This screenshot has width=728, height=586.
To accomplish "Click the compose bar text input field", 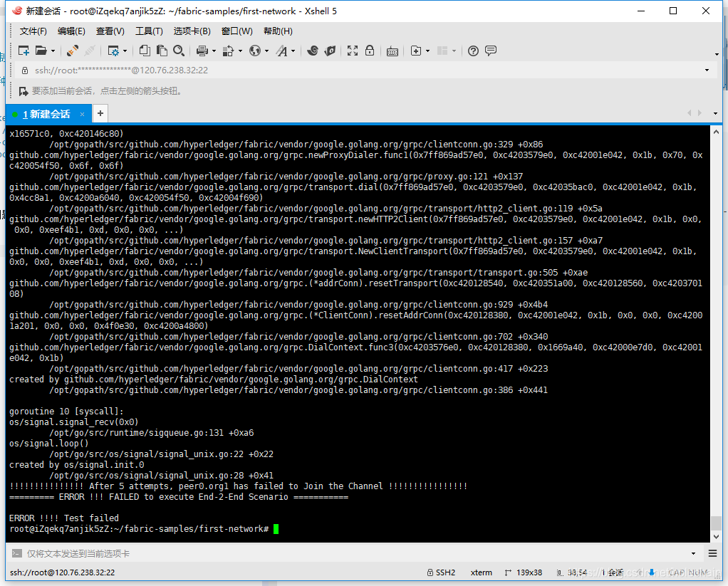I will pos(358,553).
